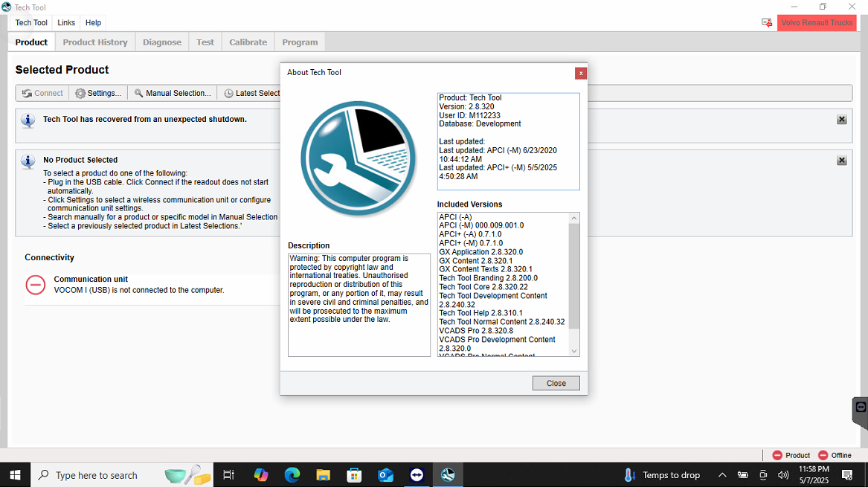The height and width of the screenshot is (487, 868).
Task: Open the clock showing 11:58 PM
Action: pyautogui.click(x=814, y=475)
